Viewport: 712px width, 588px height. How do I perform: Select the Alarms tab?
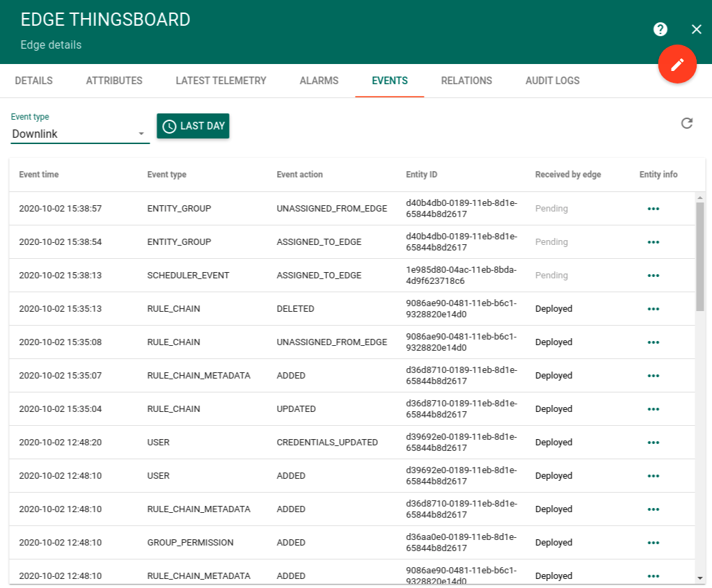(319, 81)
